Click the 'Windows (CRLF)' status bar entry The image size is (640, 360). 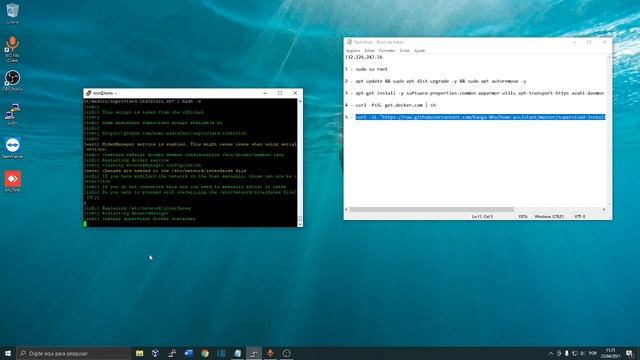[x=549, y=216]
